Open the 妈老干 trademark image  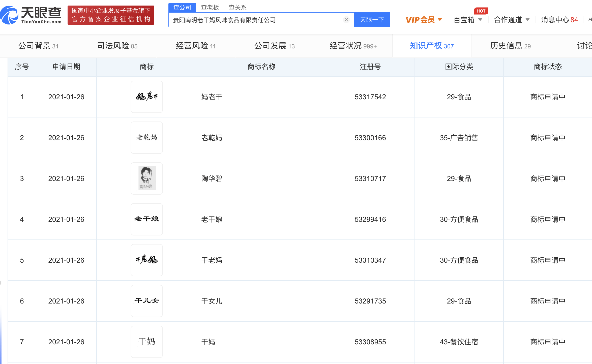pos(146,97)
